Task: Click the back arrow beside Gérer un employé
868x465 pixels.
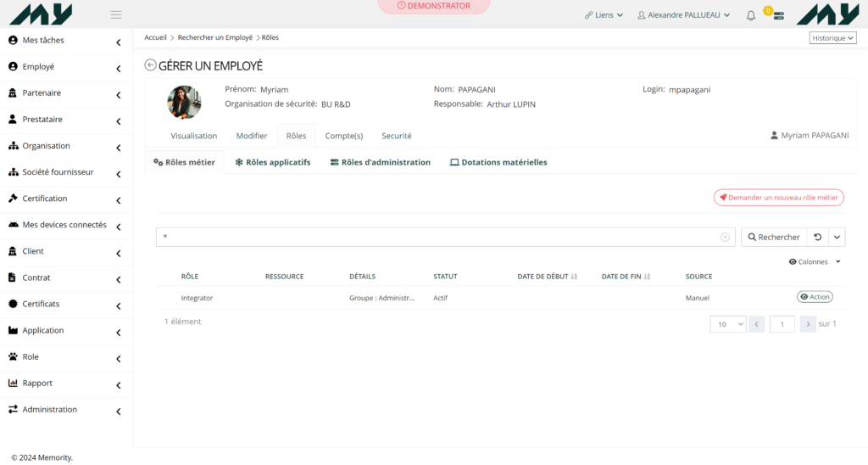Action: click(x=150, y=65)
